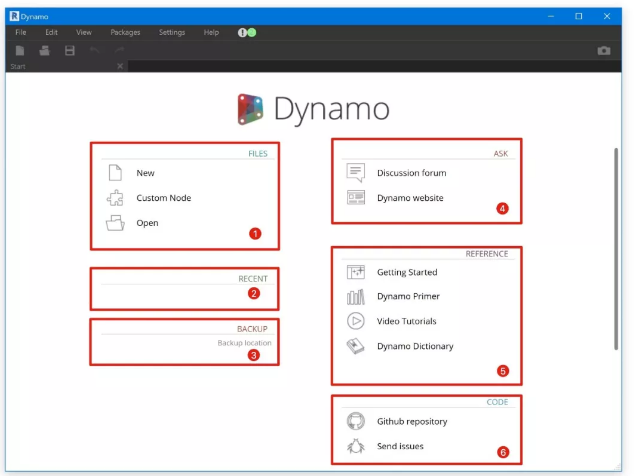The width and height of the screenshot is (634, 476).
Task: Open the File menu
Action: 21,32
